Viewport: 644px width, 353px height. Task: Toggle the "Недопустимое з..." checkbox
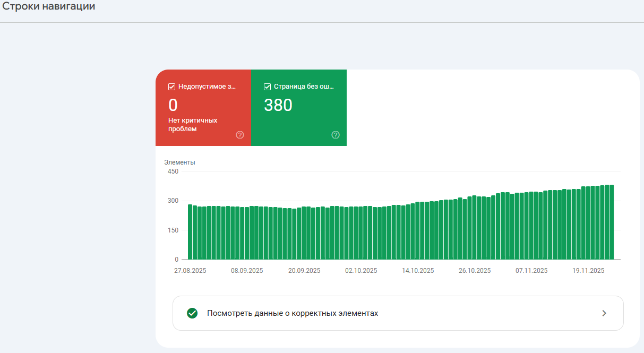(x=172, y=87)
